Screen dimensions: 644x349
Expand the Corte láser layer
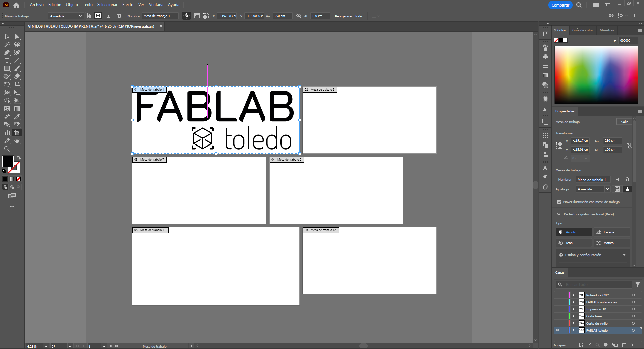point(574,316)
